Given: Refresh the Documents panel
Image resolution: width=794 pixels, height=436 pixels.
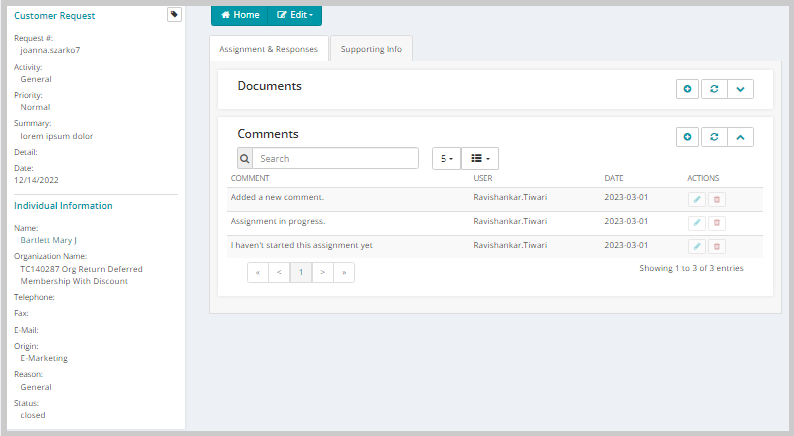Looking at the screenshot, I should pos(714,89).
